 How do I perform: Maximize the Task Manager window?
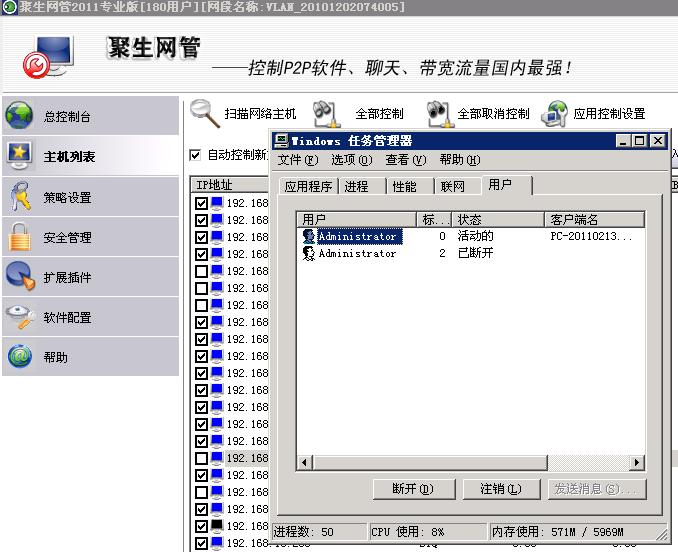pos(639,141)
